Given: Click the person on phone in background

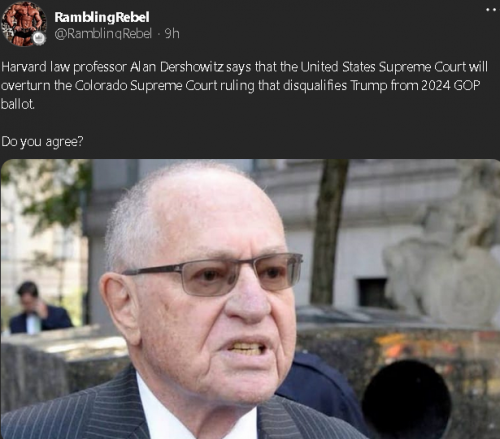Looking at the screenshot, I should tap(39, 308).
